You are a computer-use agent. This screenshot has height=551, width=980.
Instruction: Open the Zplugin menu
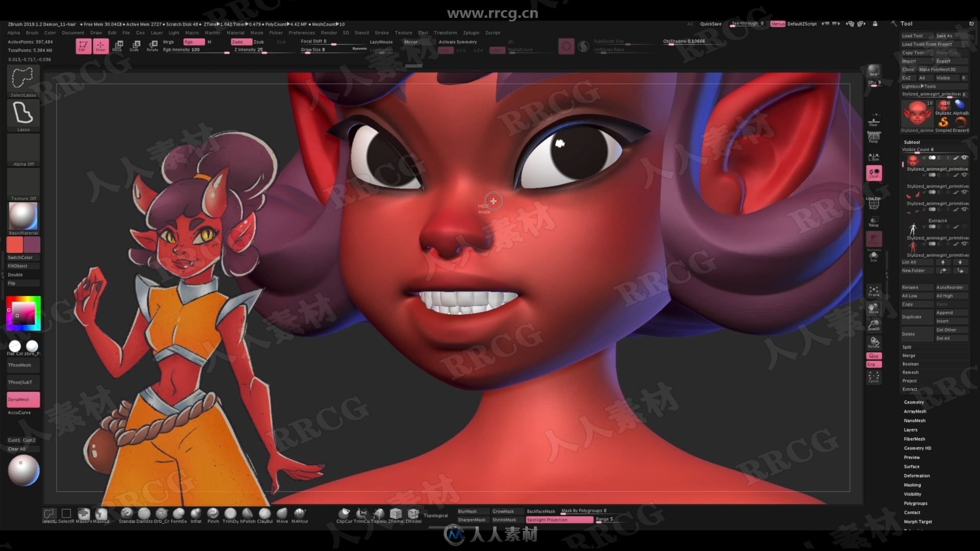(471, 33)
